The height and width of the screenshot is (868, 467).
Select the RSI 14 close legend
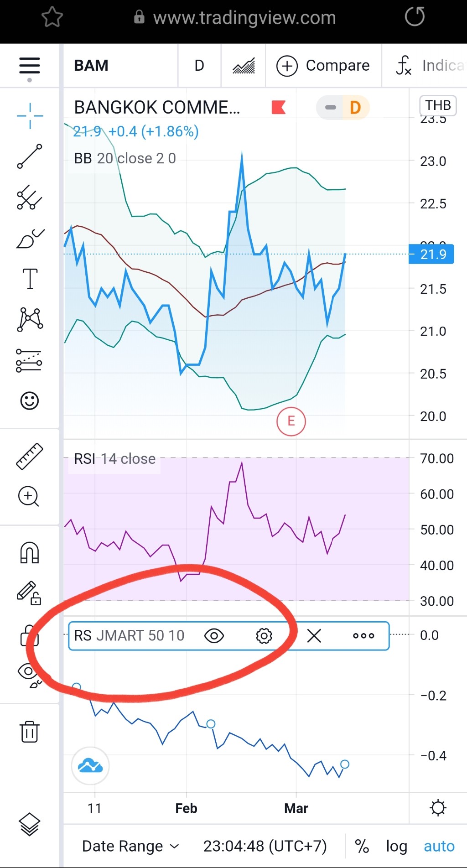click(x=114, y=458)
